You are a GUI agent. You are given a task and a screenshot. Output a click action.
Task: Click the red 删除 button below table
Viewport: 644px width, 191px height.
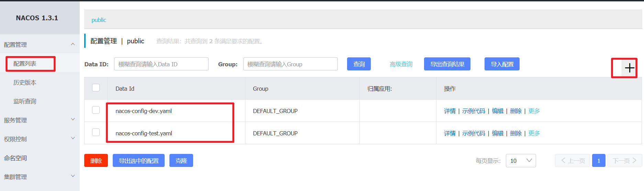click(x=96, y=160)
